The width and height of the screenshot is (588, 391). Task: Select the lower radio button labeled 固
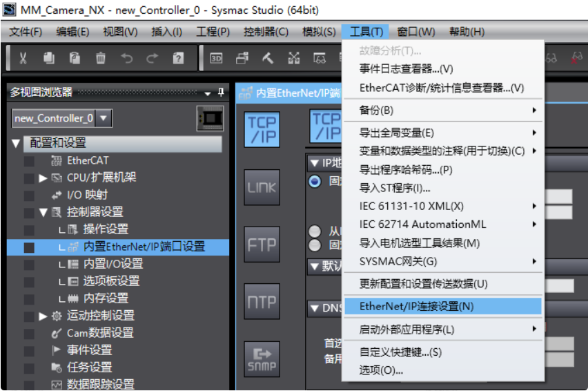pyautogui.click(x=315, y=245)
